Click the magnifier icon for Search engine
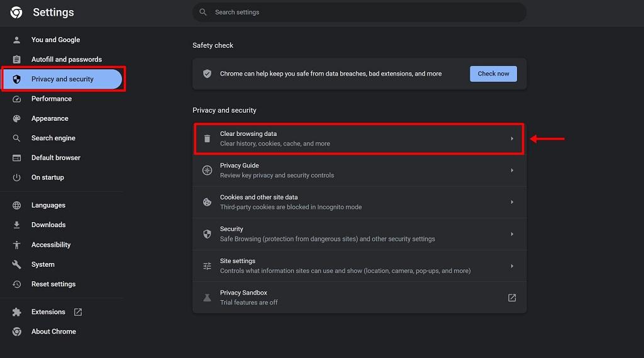This screenshot has width=644, height=358. click(x=16, y=138)
